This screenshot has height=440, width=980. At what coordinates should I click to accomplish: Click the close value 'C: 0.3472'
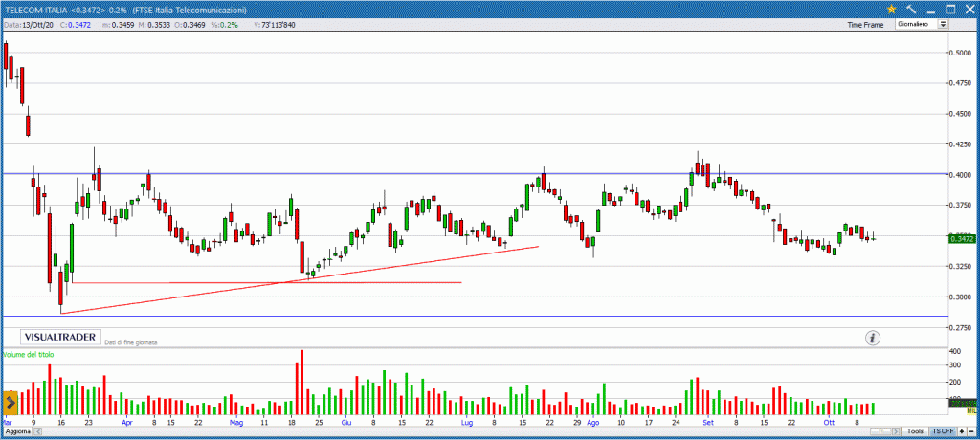click(x=76, y=24)
